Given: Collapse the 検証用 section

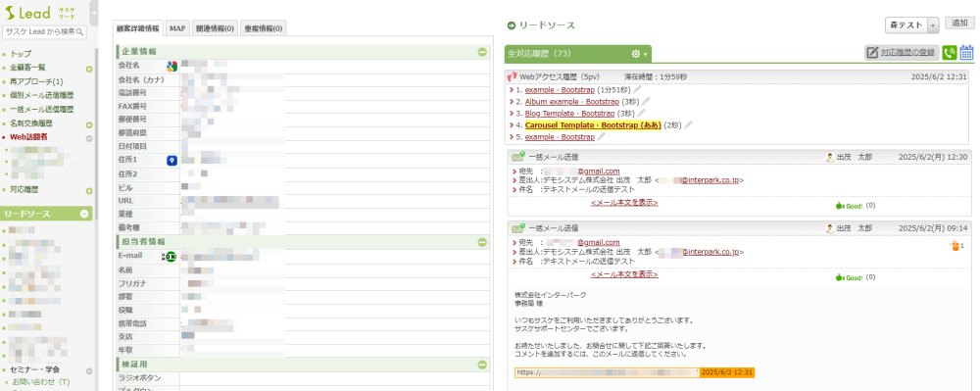Looking at the screenshot, I should (x=482, y=365).
